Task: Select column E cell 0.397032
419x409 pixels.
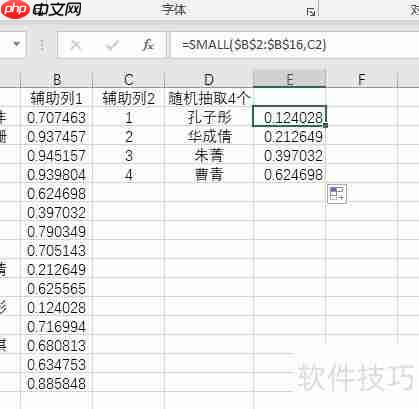Action: coord(290,155)
